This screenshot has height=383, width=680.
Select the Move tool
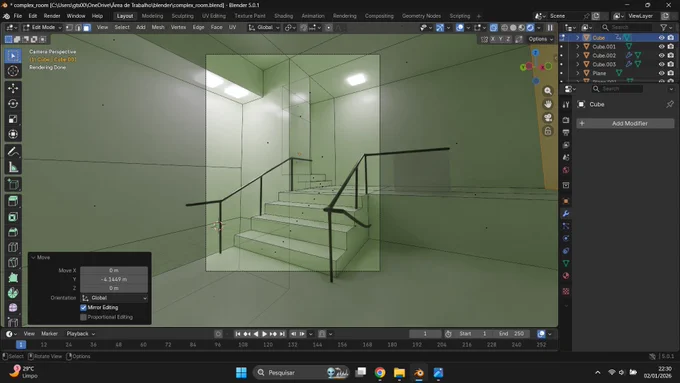pyautogui.click(x=13, y=88)
